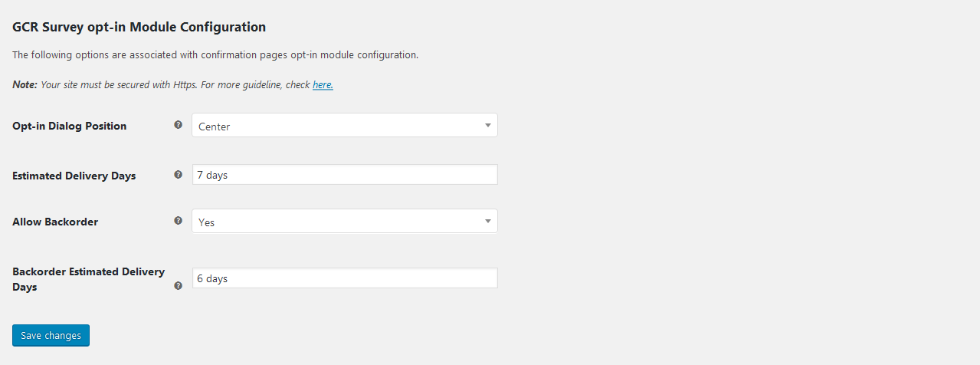Click the Estimated Delivery Days label

(x=74, y=176)
